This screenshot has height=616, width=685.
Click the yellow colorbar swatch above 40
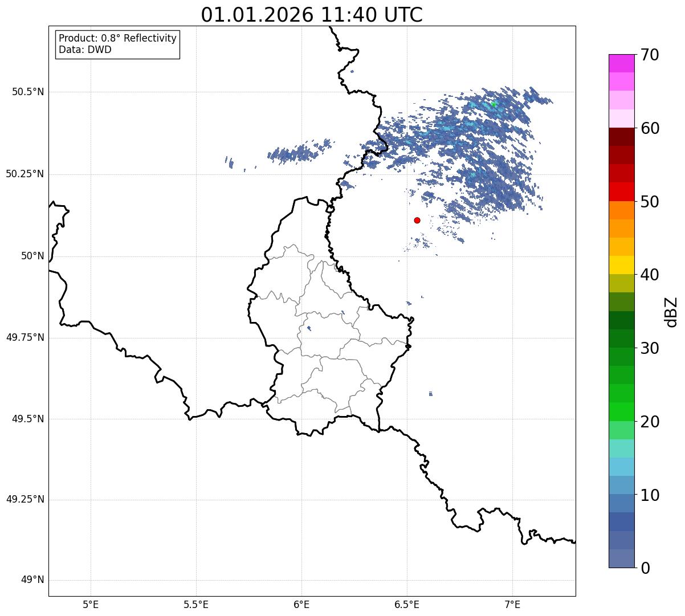click(x=621, y=265)
